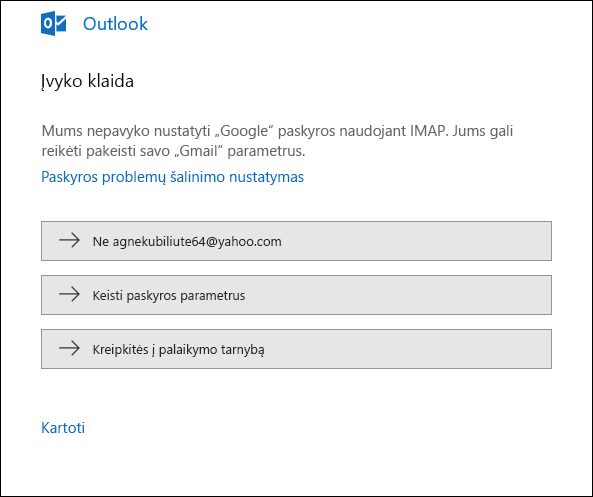Click the Outlook envelope logo icon
This screenshot has height=497, width=593.
(x=54, y=23)
